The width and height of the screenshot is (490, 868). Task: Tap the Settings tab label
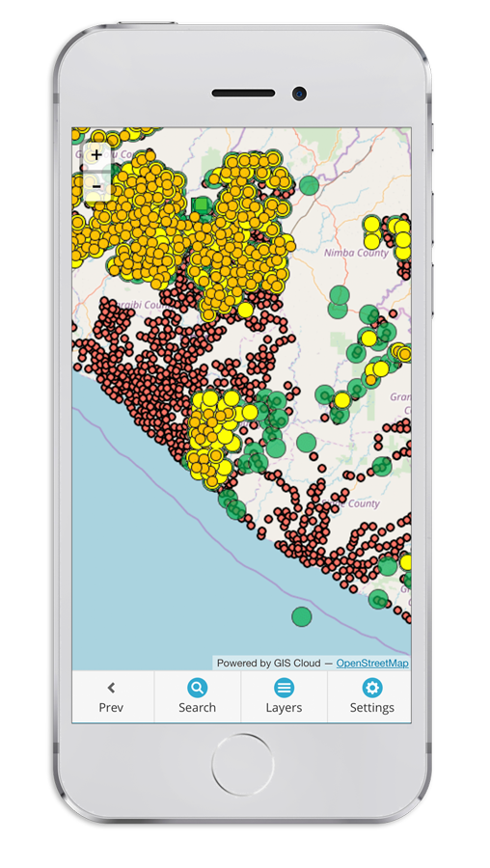coord(372,708)
